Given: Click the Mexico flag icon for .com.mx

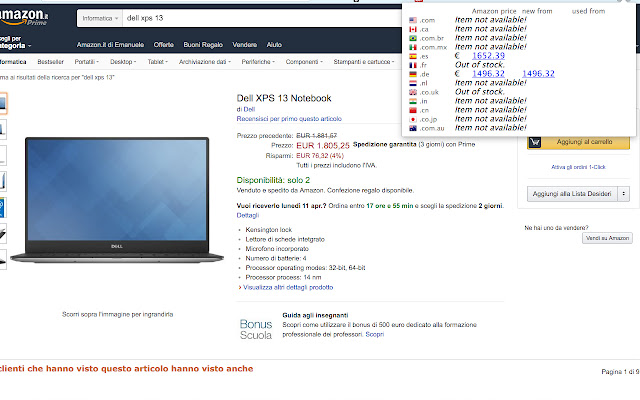Looking at the screenshot, I should click(413, 47).
